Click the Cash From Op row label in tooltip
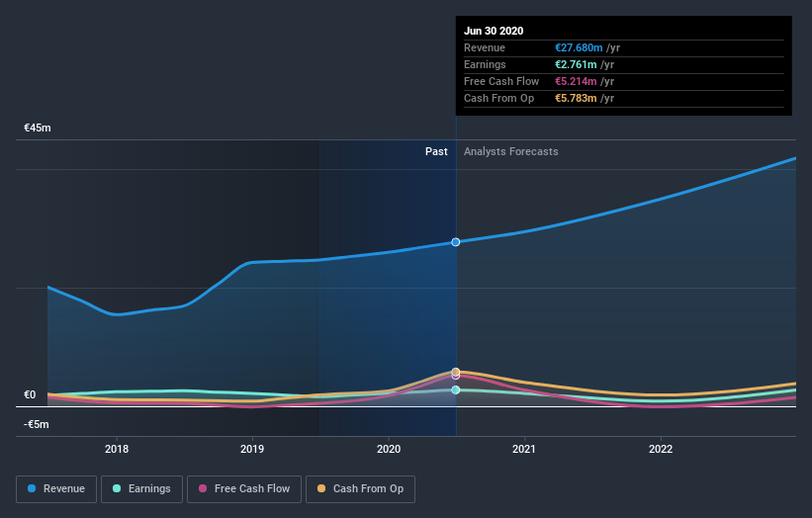The image size is (812, 518). [x=498, y=98]
